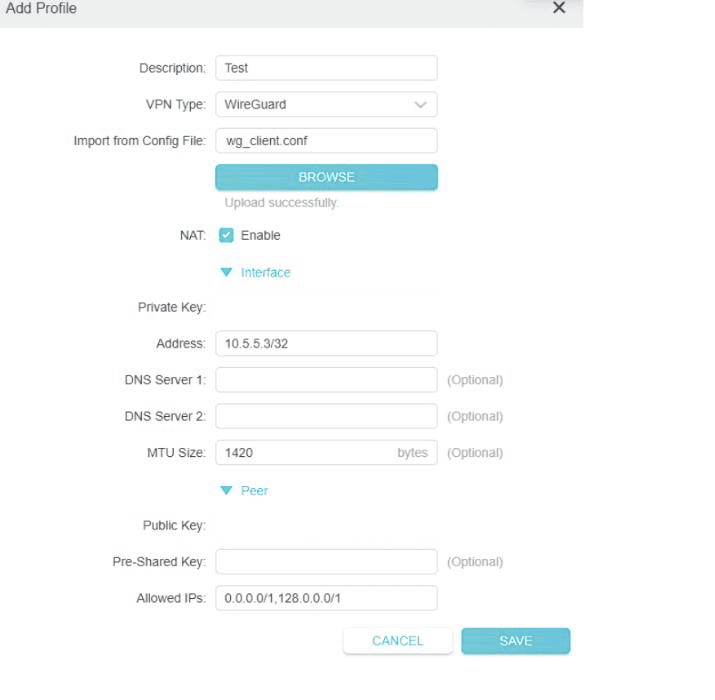Close the Add Profile dialog
Screen dimensions: 715x700
click(559, 7)
